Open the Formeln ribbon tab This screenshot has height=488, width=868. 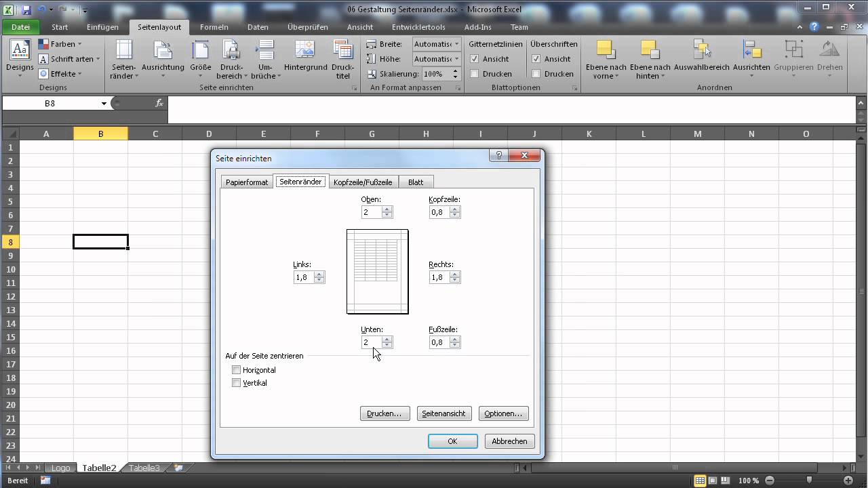coord(213,27)
